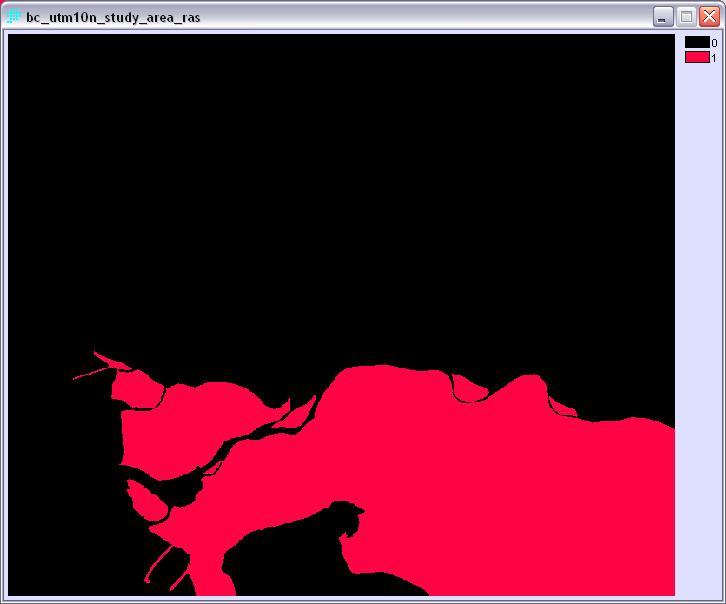Close the bc_utm10n_study_area_ras window
The height and width of the screenshot is (604, 726).
tap(710, 17)
